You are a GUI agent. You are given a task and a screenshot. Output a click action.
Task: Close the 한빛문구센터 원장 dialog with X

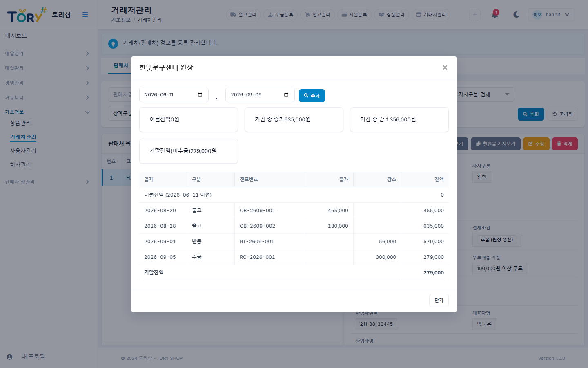445,67
